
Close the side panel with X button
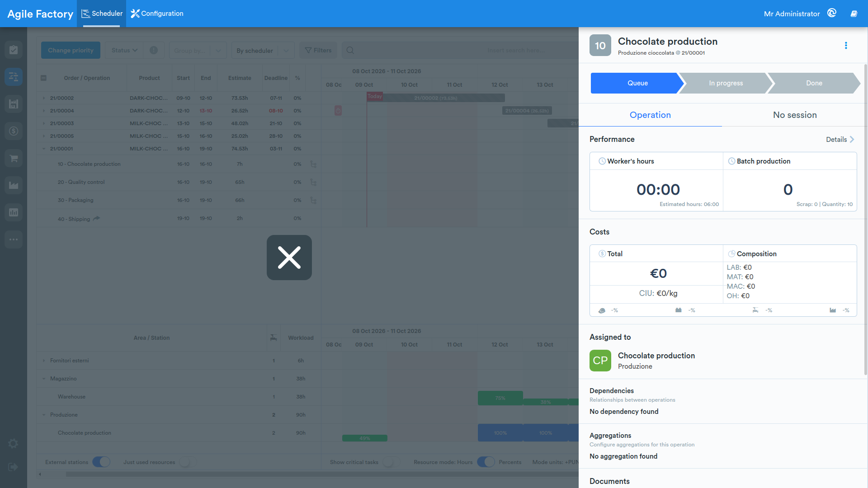[289, 258]
